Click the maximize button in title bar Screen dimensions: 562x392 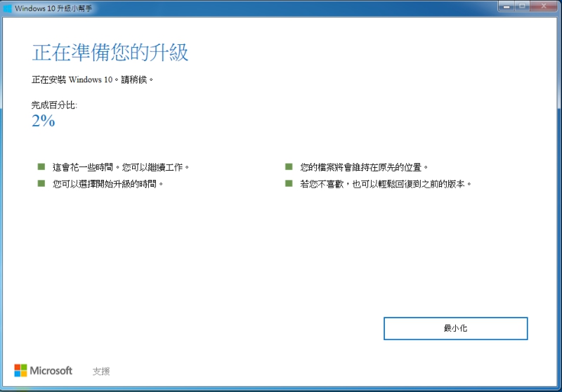click(522, 6)
